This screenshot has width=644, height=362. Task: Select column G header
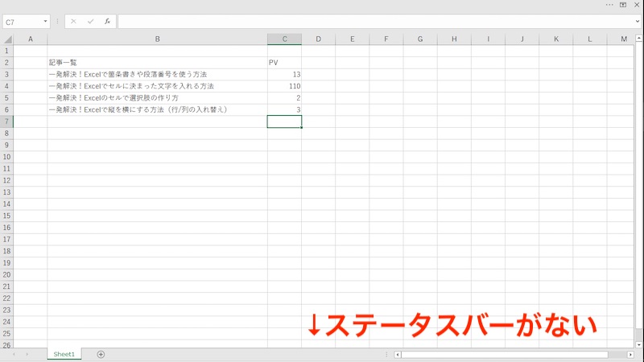420,39
